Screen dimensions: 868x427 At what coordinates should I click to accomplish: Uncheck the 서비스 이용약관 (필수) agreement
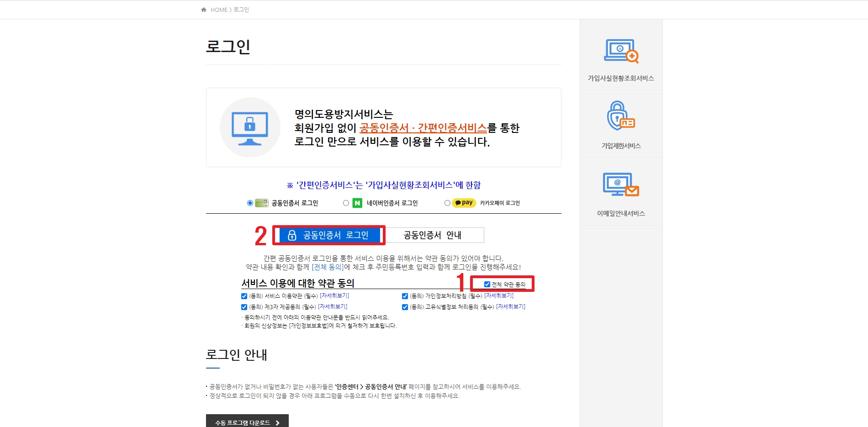(x=244, y=295)
